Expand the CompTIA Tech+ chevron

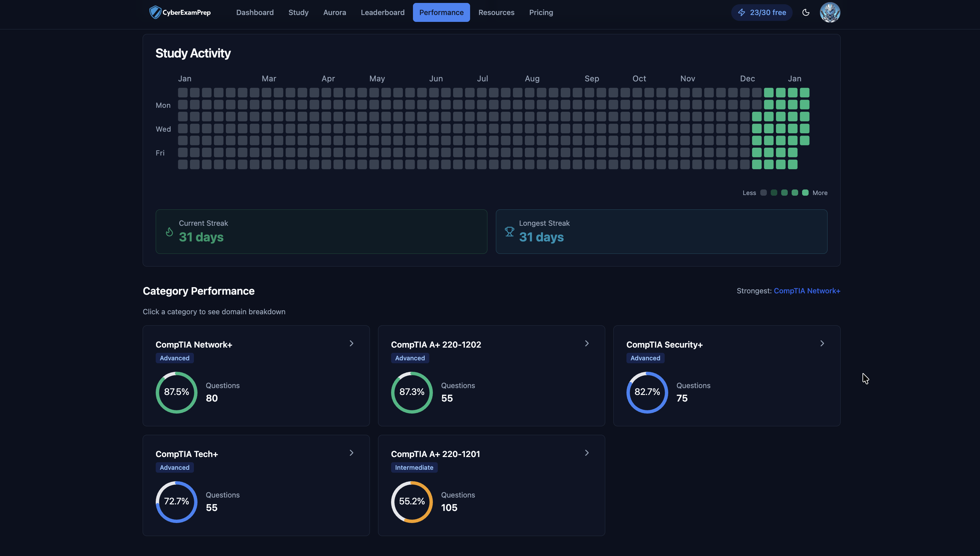click(352, 452)
